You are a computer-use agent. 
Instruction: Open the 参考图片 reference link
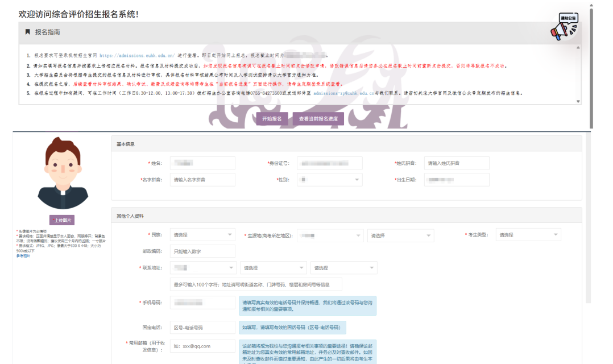click(23, 256)
